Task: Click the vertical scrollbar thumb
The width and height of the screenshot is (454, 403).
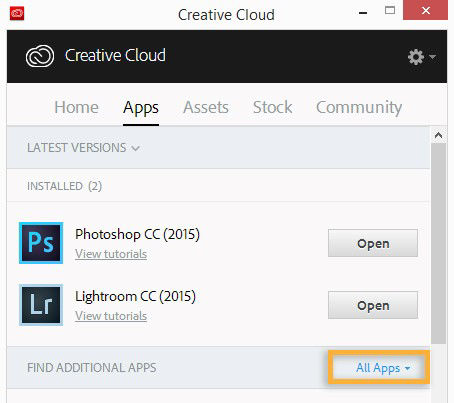Action: (438, 243)
